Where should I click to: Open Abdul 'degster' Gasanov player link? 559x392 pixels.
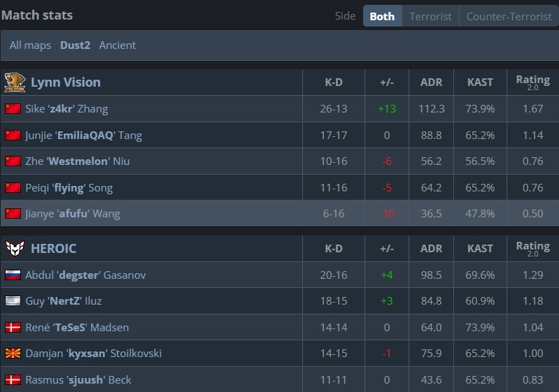tap(85, 275)
